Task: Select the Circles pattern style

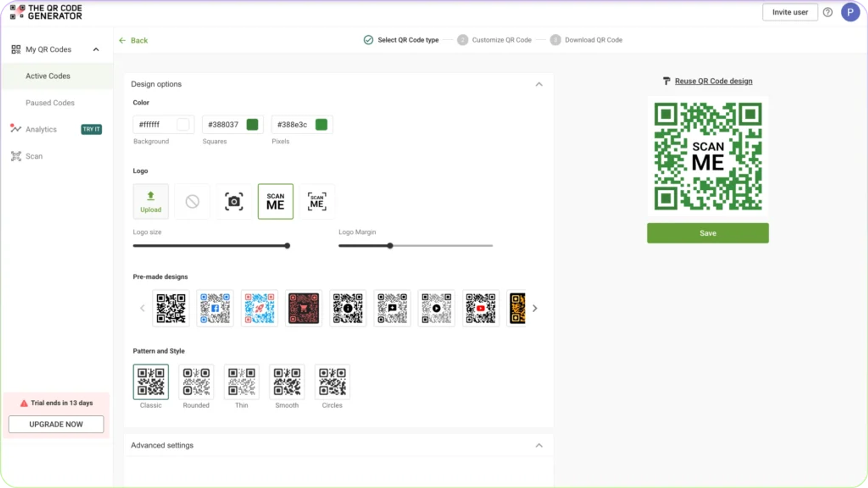Action: (332, 382)
